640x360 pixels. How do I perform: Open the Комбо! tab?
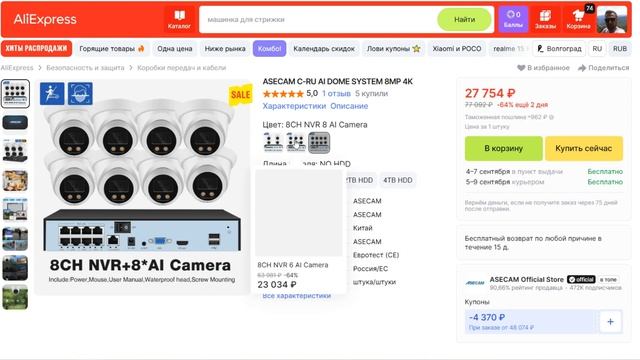click(x=269, y=49)
